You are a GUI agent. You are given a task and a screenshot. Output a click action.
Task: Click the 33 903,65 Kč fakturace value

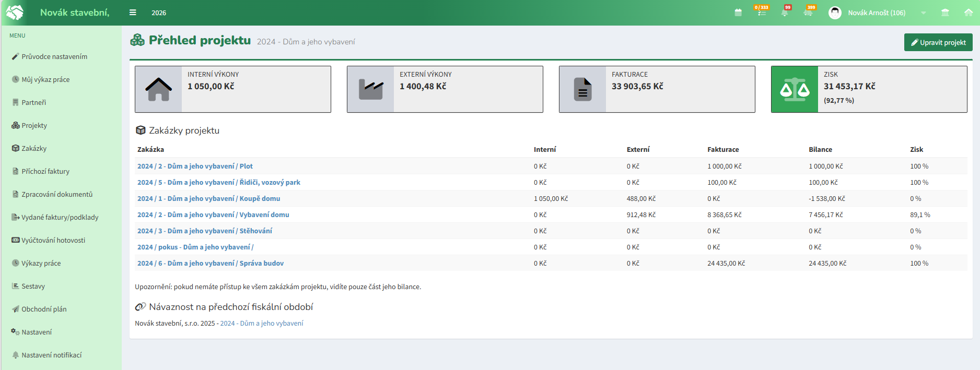click(637, 87)
